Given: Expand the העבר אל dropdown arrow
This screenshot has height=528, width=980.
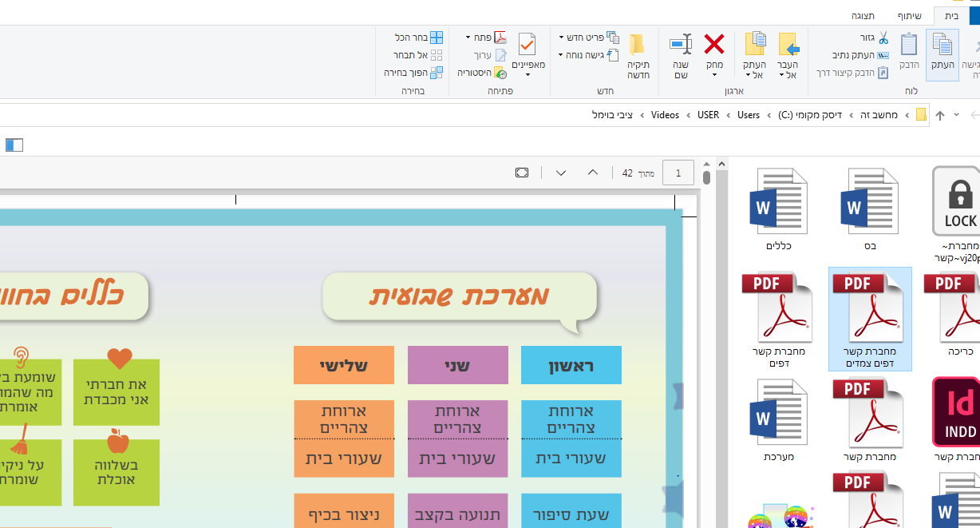Looking at the screenshot, I should point(780,75).
